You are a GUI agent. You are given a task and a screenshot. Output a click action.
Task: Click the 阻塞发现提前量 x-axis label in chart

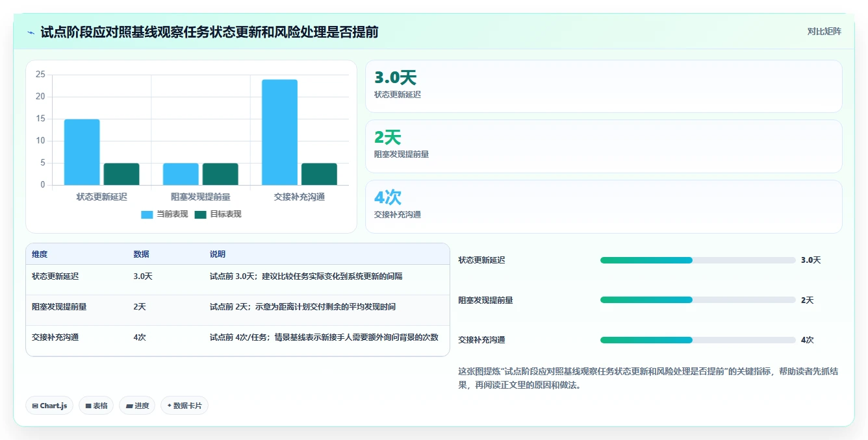click(x=201, y=197)
